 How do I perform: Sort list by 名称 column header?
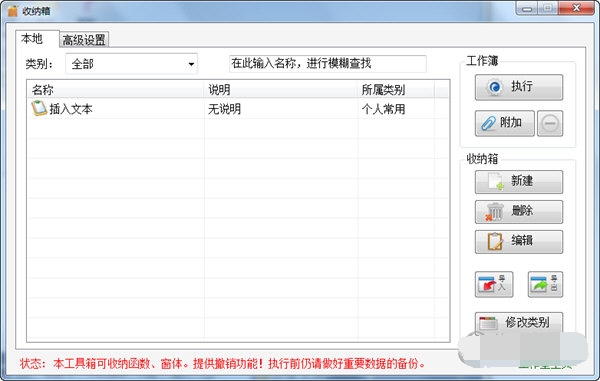[116, 90]
